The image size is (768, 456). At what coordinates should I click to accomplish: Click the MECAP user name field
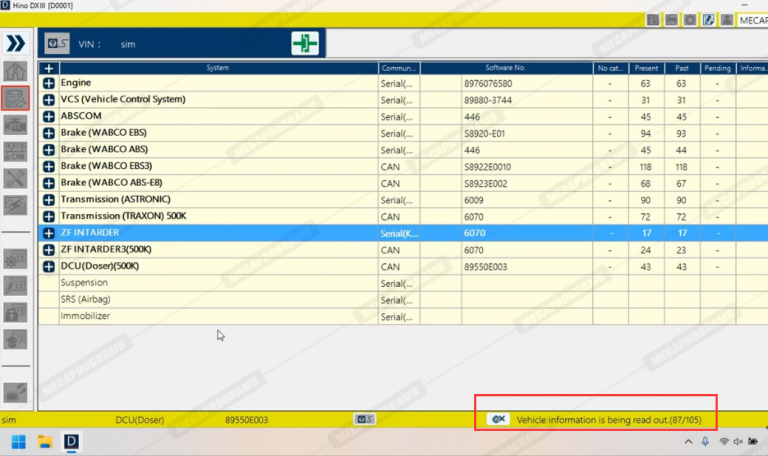[753, 20]
